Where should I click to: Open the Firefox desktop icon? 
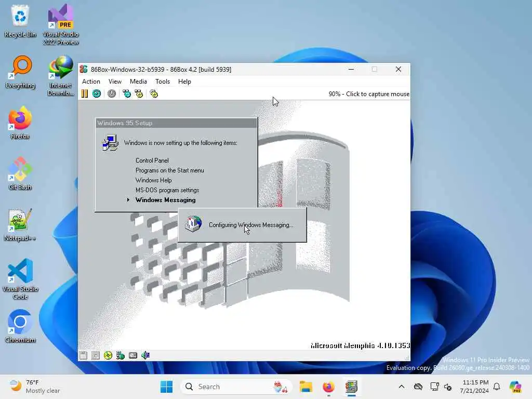point(20,123)
